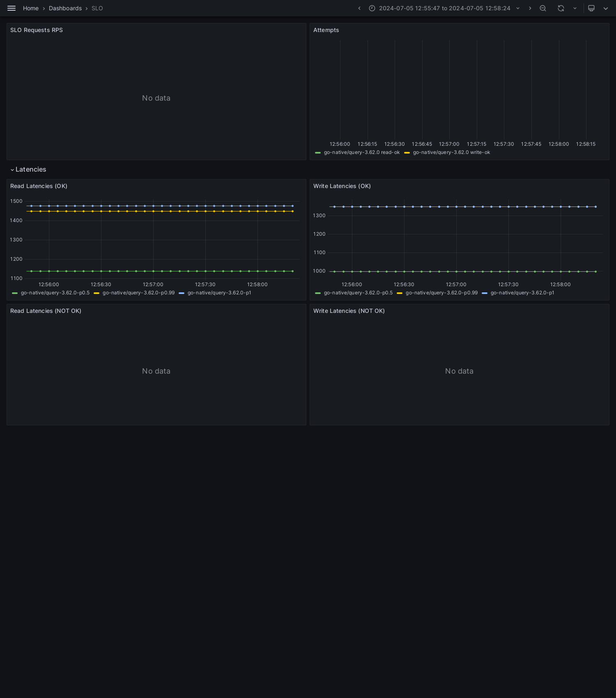Viewport: 616px width, 698px height.
Task: Open auto-refresh interval dropdown
Action: (575, 8)
